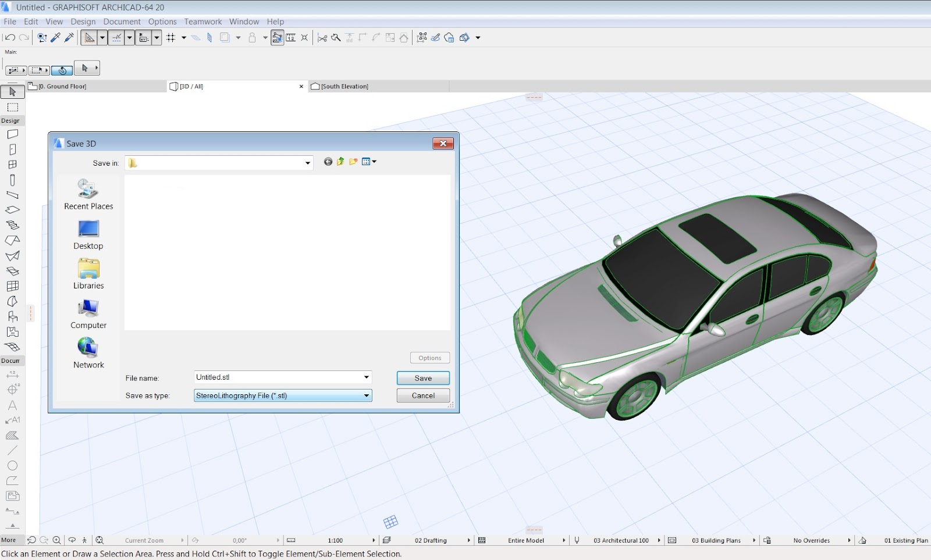Activate the Marquee tool
Image resolution: width=931 pixels, height=560 pixels.
[x=12, y=107]
